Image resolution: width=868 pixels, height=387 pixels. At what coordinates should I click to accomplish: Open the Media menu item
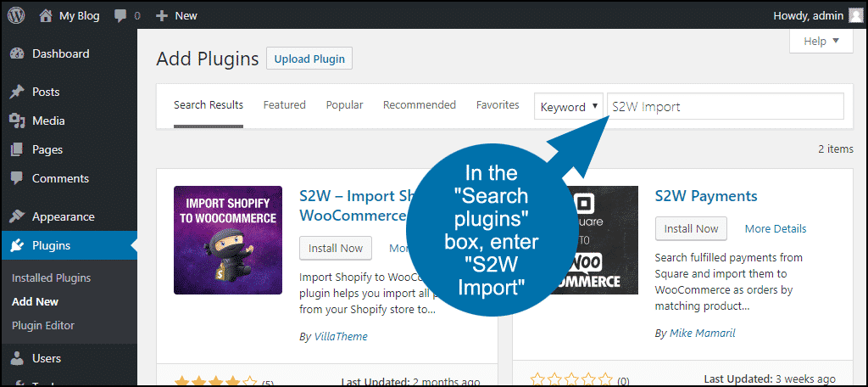(69, 121)
